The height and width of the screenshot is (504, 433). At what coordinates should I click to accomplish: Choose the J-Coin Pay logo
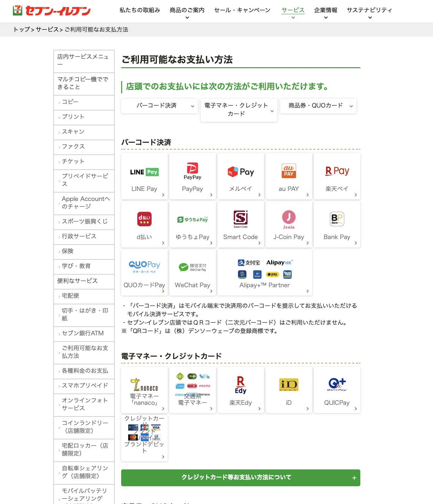point(289,220)
